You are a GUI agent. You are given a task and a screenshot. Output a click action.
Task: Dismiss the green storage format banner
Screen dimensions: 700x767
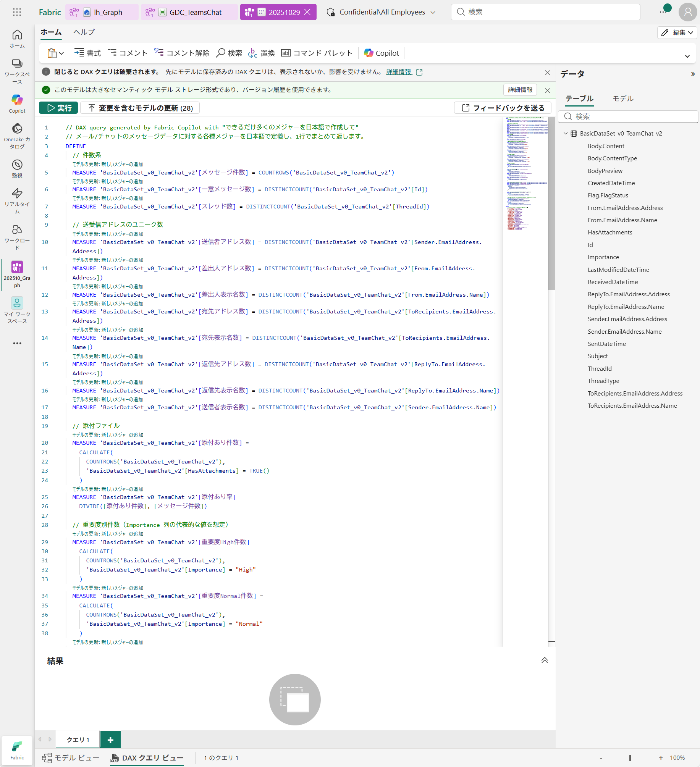(x=547, y=90)
